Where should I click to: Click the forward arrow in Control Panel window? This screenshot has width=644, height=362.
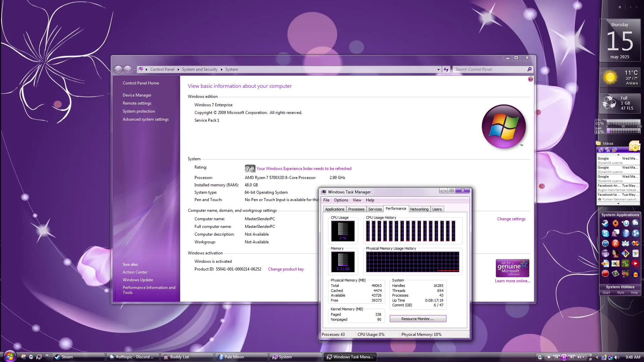click(x=127, y=69)
